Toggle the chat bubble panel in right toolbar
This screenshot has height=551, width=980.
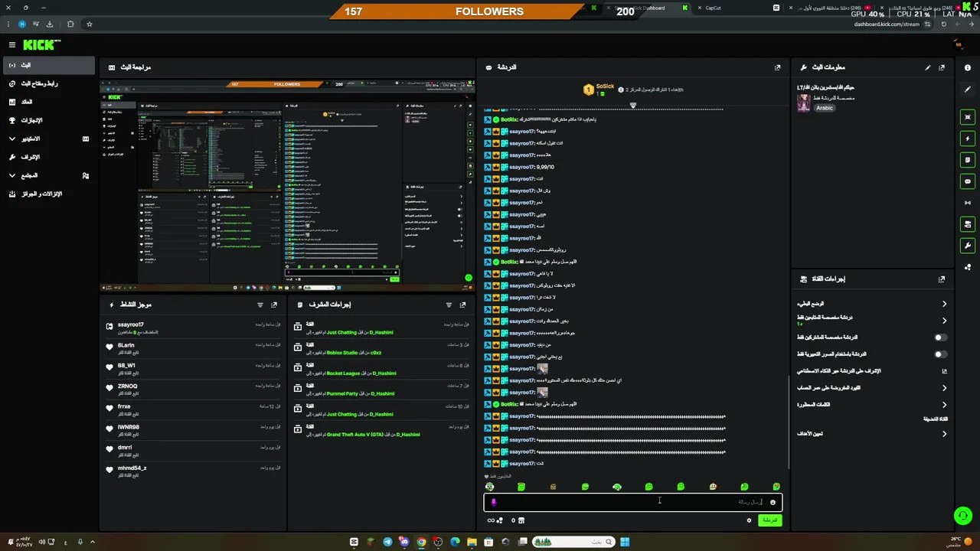968,181
